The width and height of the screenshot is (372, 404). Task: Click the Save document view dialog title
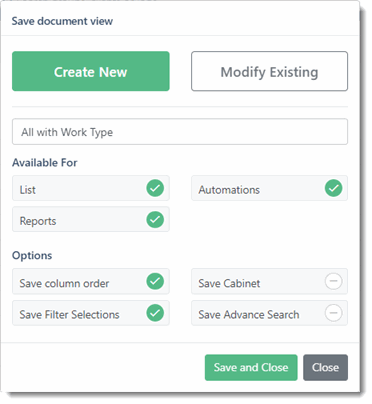(62, 21)
